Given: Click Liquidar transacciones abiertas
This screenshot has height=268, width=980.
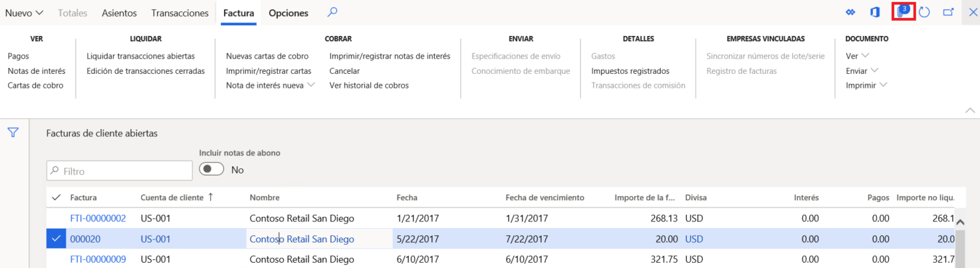Looking at the screenshot, I should click(140, 56).
